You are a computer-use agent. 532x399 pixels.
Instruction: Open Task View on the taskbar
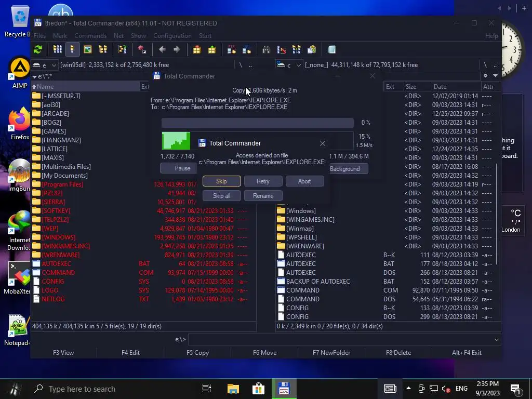[x=206, y=389]
